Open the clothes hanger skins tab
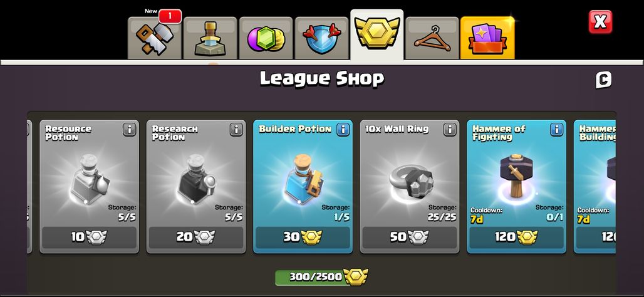 pos(432,38)
